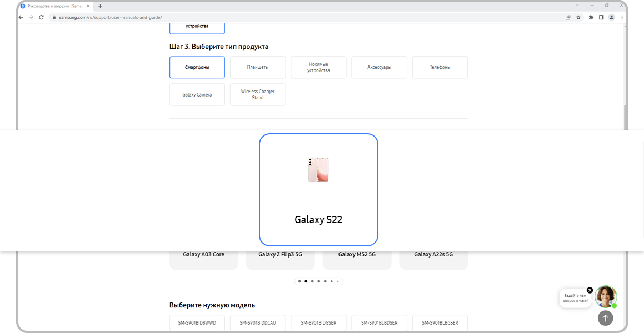Choose the Телефоны product type
The image size is (644, 333).
coord(440,67)
